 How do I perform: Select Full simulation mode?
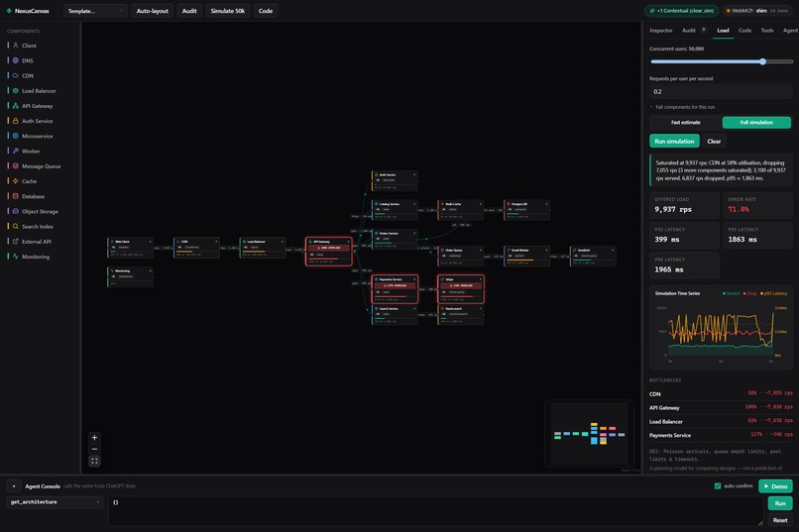pyautogui.click(x=756, y=122)
